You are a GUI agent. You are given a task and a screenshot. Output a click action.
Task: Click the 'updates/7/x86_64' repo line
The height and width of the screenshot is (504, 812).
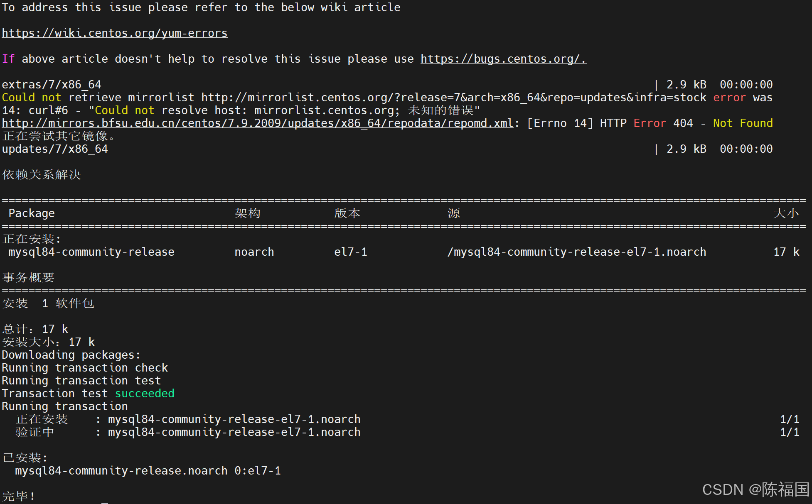[55, 149]
